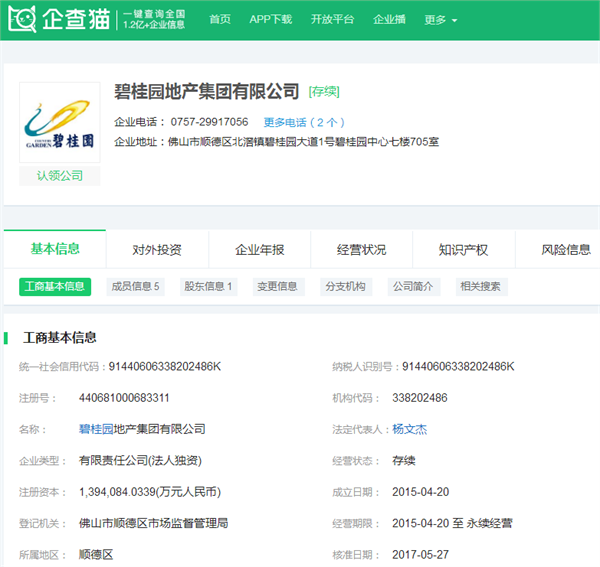Click the slogan 一键查询全国1.2亿+企业信息

154,20
